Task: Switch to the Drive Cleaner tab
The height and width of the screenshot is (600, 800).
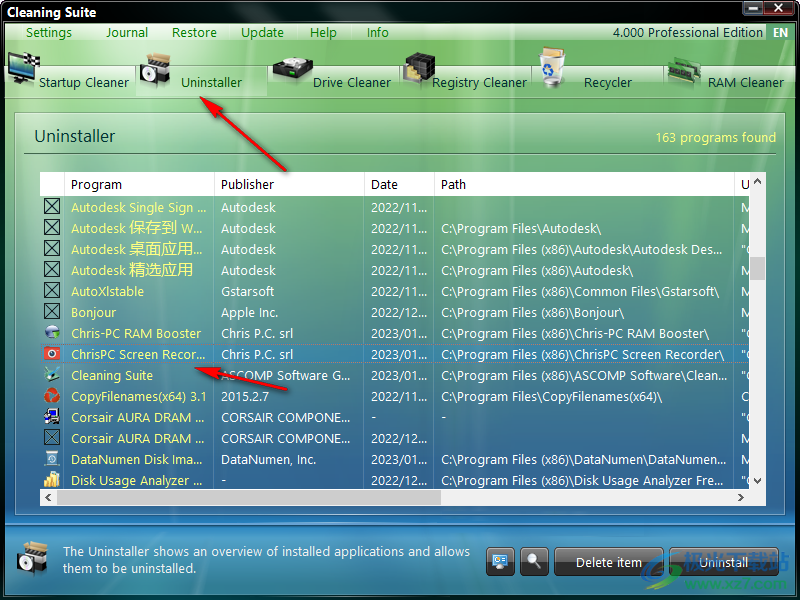Action: pos(333,81)
